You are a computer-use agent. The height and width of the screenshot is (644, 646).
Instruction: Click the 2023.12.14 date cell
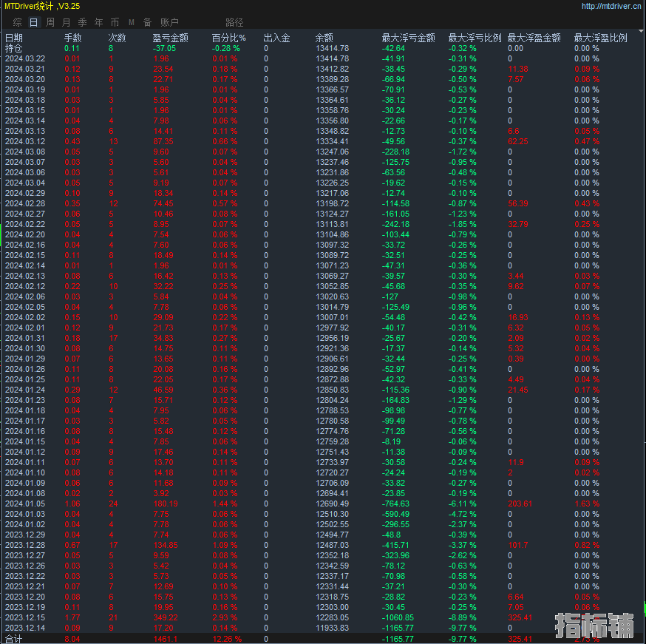(25, 628)
